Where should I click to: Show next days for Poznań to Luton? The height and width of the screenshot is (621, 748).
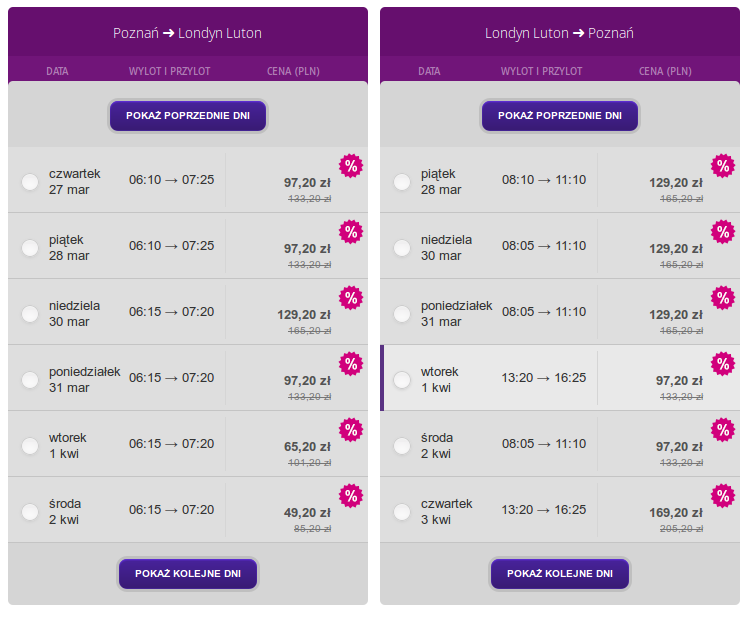188,573
